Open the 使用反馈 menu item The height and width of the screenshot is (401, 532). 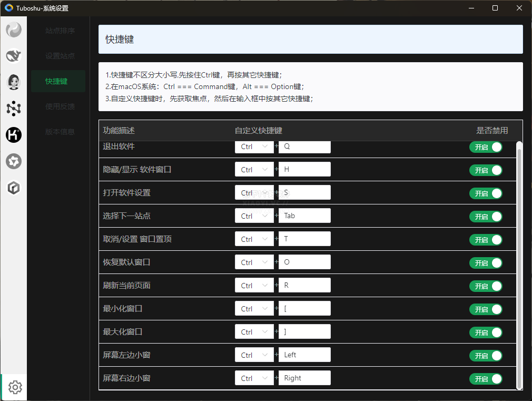pyautogui.click(x=60, y=106)
